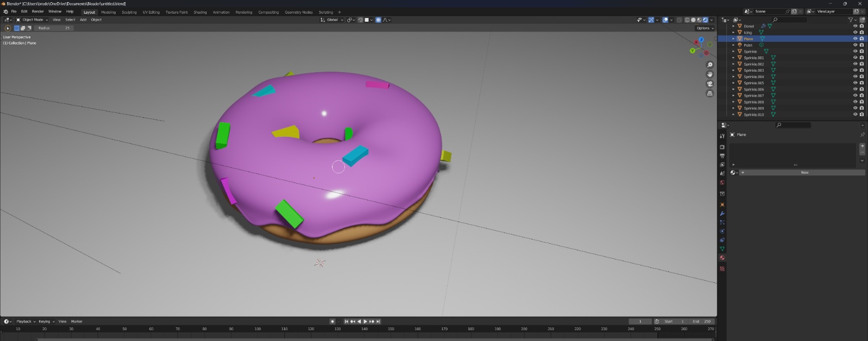
Task: Open the Object Data green triangle tab
Action: [x=722, y=249]
